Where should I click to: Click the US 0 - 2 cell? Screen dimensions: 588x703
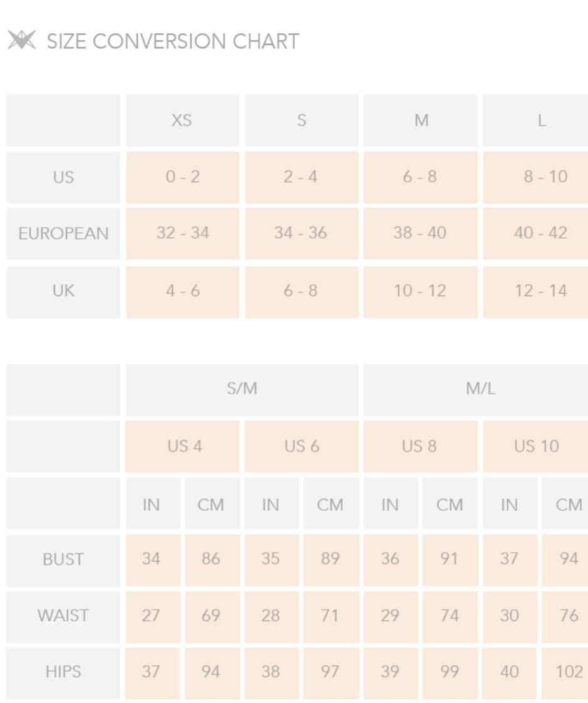(183, 177)
